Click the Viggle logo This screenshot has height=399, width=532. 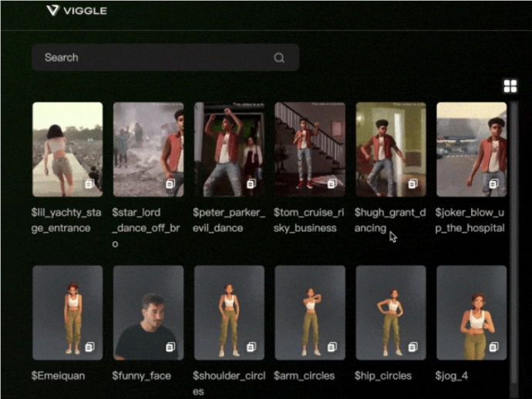(76, 11)
